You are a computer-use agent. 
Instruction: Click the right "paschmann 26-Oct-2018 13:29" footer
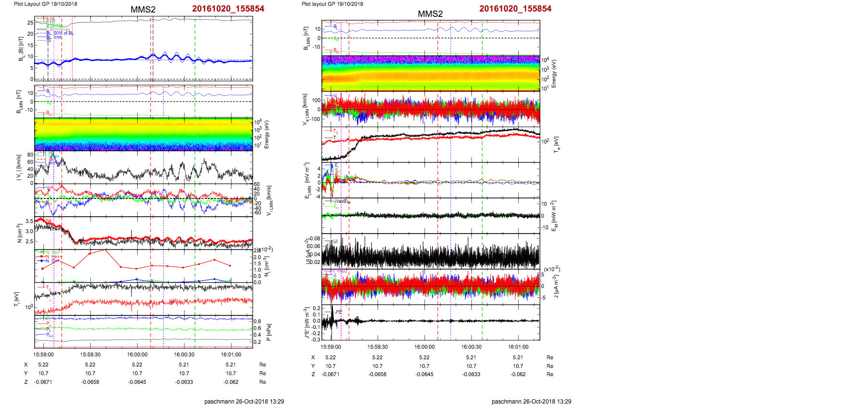(531, 401)
